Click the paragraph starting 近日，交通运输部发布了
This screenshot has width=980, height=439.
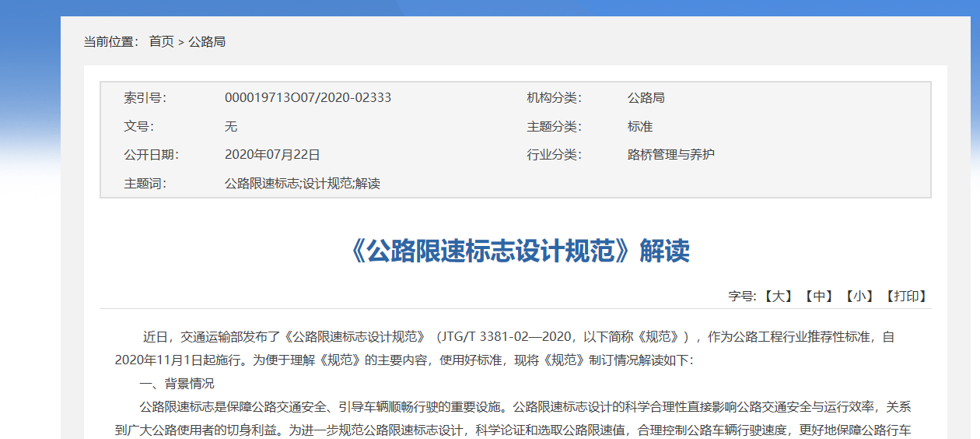point(519,337)
